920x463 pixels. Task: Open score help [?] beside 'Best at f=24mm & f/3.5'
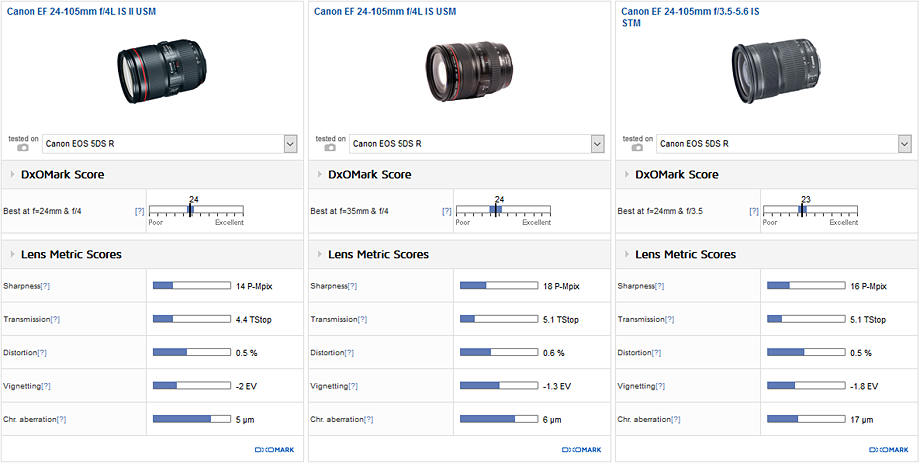[754, 211]
